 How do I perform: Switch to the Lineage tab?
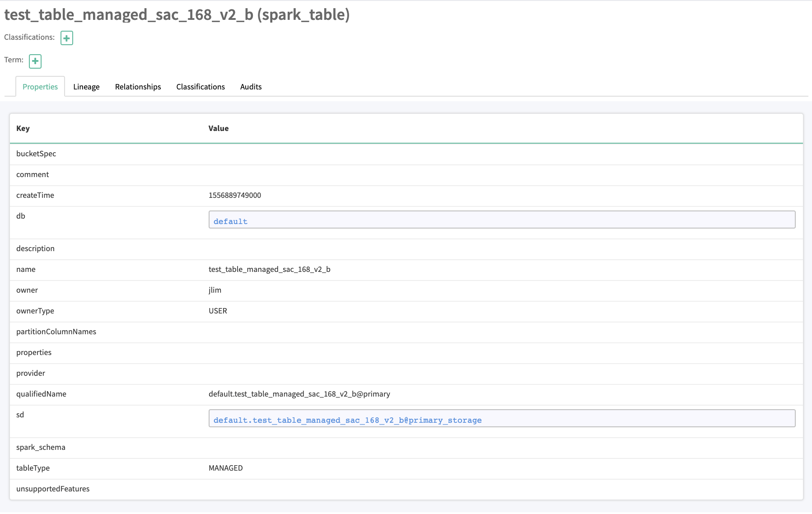click(86, 87)
